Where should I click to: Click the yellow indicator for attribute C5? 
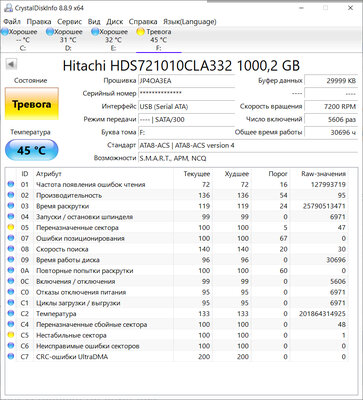tap(11, 335)
